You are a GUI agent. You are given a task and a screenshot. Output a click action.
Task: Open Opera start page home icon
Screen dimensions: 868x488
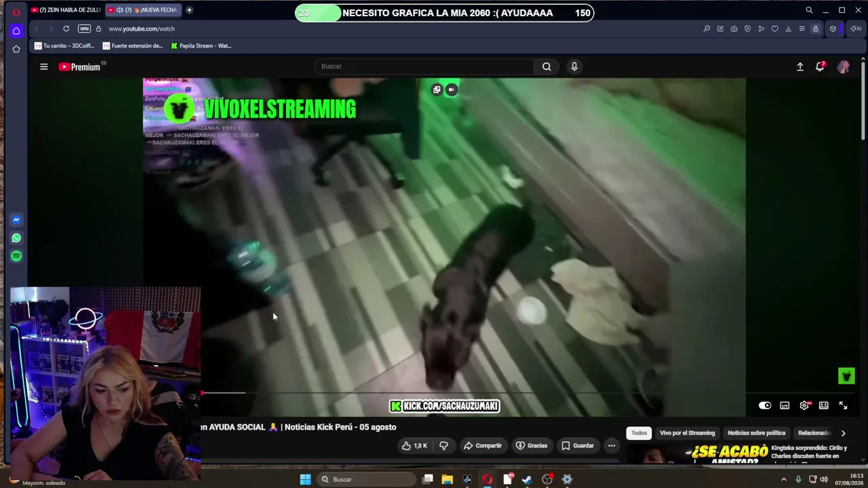[x=16, y=30]
